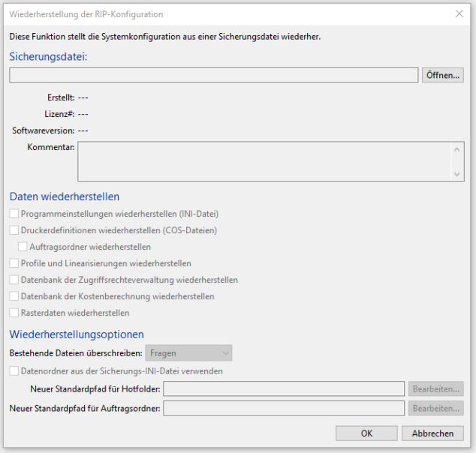Check Datenbank der Kostenberechnung wiederherstellen
This screenshot has height=453, width=476.
pyautogui.click(x=14, y=296)
